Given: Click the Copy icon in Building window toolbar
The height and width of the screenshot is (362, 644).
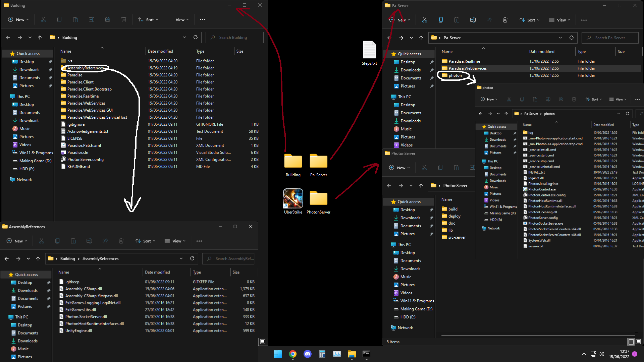Looking at the screenshot, I should pos(59,20).
